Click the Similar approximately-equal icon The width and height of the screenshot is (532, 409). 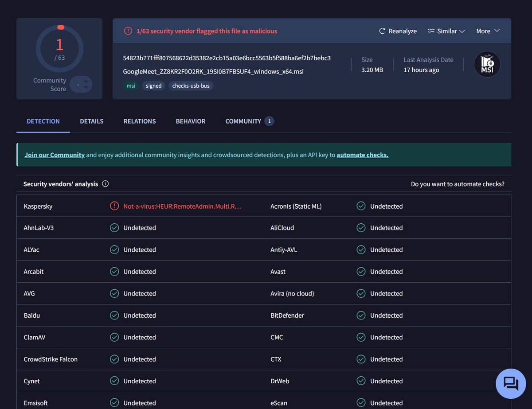pyautogui.click(x=431, y=31)
